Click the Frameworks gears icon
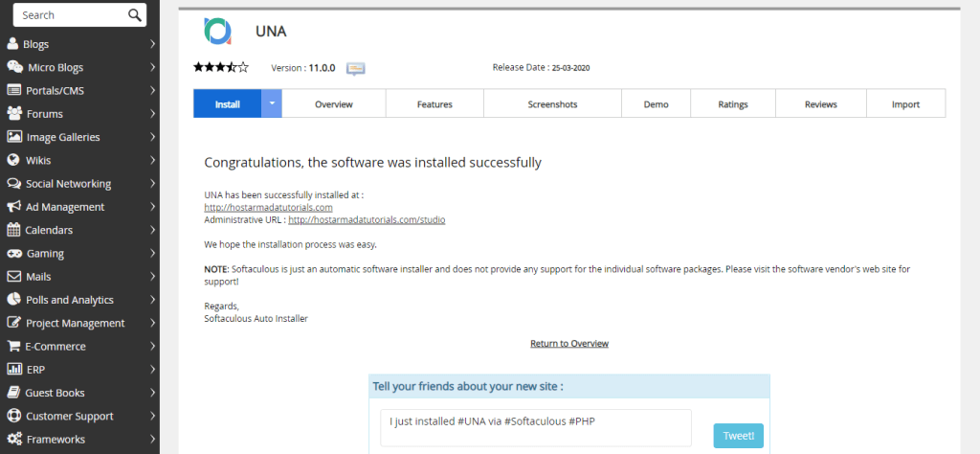 tap(14, 439)
